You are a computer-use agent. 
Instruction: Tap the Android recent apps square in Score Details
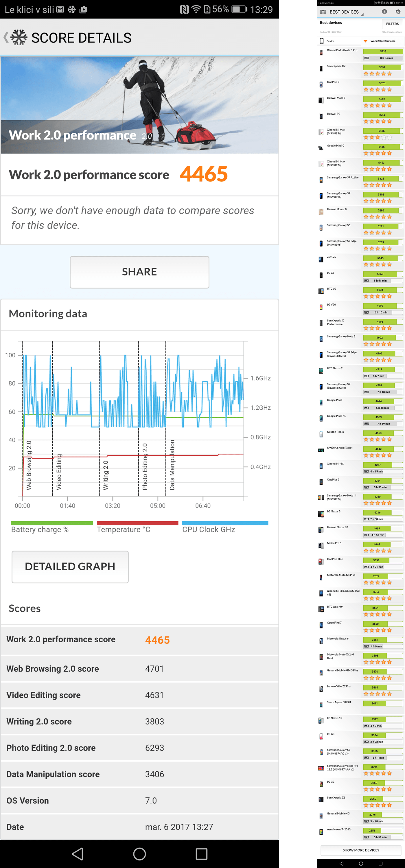coord(202,854)
